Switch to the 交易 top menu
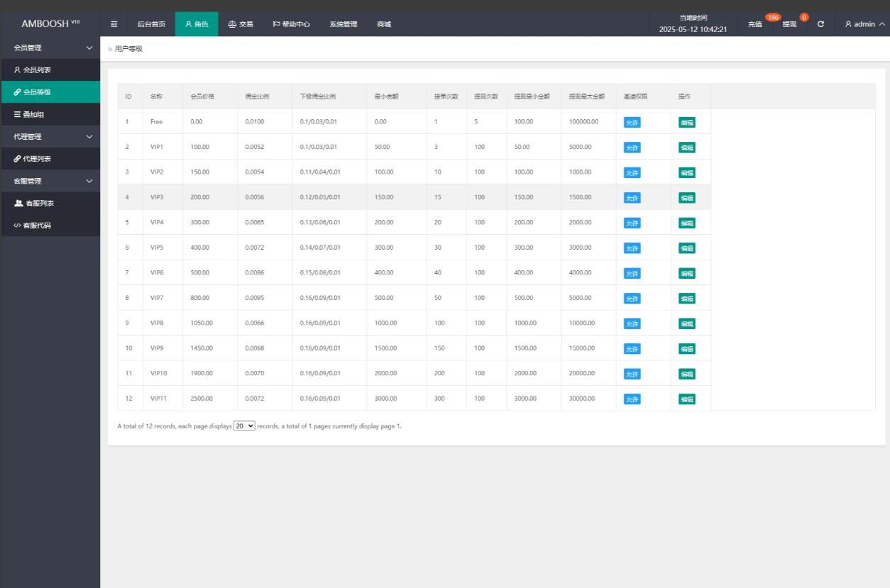The image size is (890, 588). click(240, 24)
